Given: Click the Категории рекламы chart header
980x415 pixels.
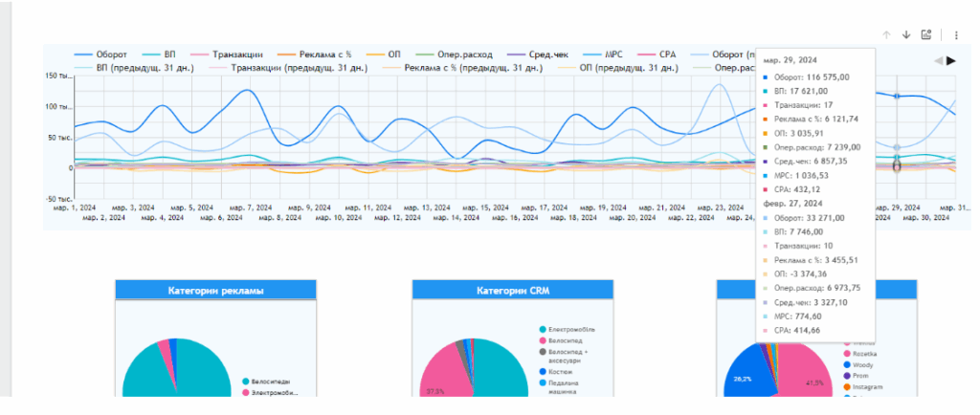Looking at the screenshot, I should tap(215, 290).
